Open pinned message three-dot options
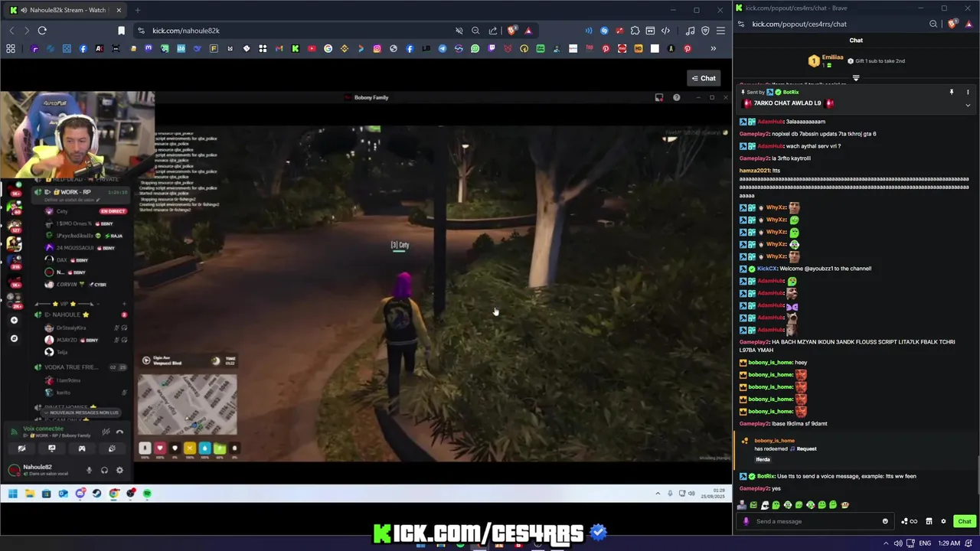Image resolution: width=980 pixels, height=551 pixels. (968, 92)
